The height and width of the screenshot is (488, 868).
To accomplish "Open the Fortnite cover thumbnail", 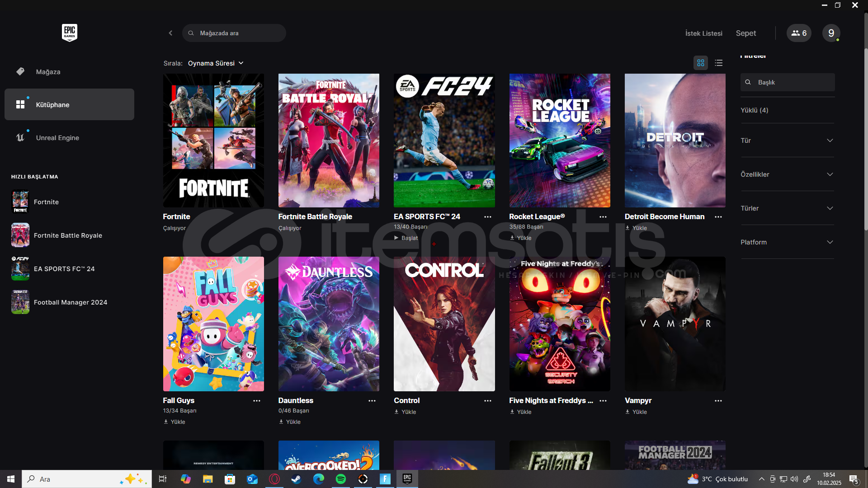I will (x=213, y=141).
